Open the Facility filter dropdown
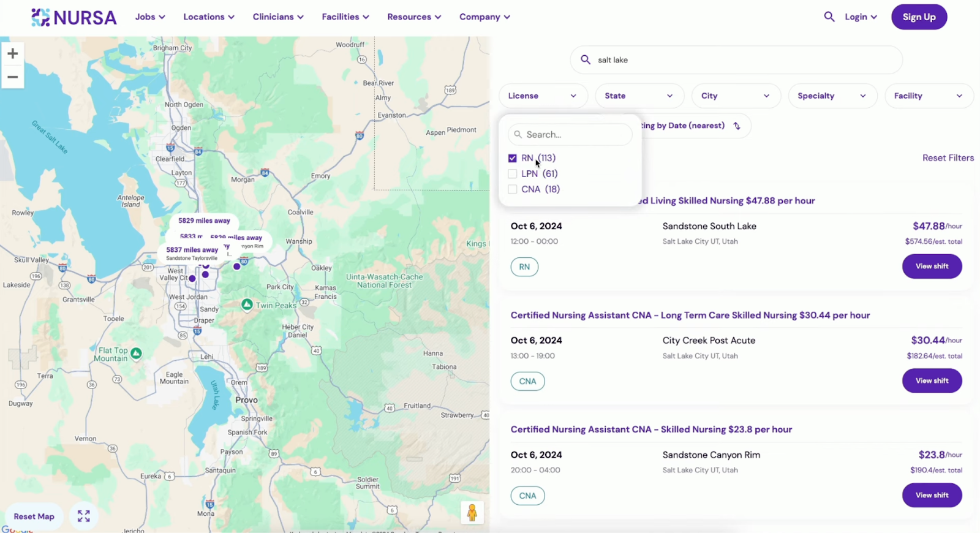Screen dimensions: 980x533 929,96
